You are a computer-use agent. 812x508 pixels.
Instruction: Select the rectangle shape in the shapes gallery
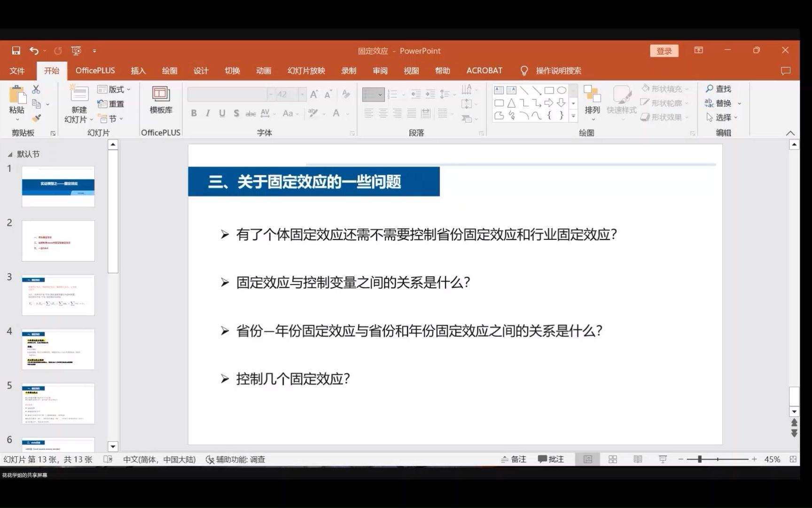tap(549, 90)
